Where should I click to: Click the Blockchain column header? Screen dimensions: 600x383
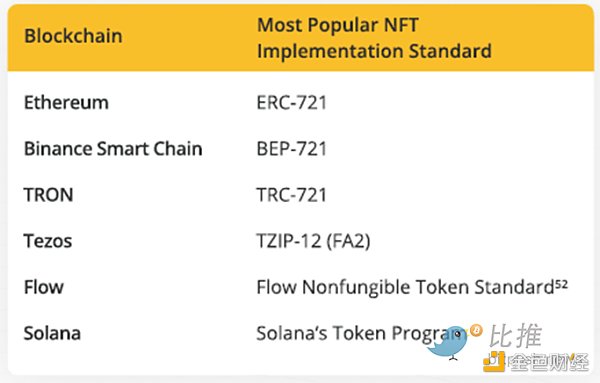[x=73, y=36]
